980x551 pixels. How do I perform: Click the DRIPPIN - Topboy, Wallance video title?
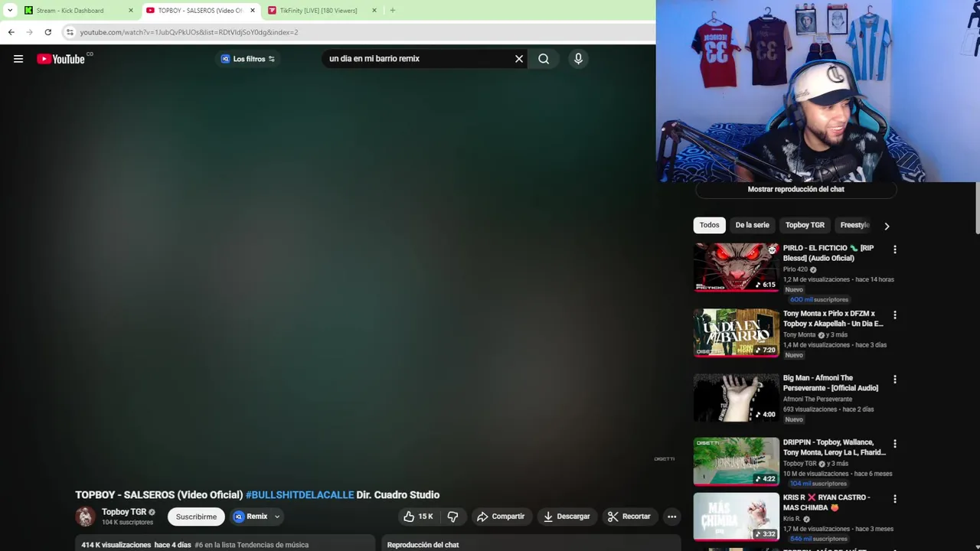pyautogui.click(x=835, y=448)
